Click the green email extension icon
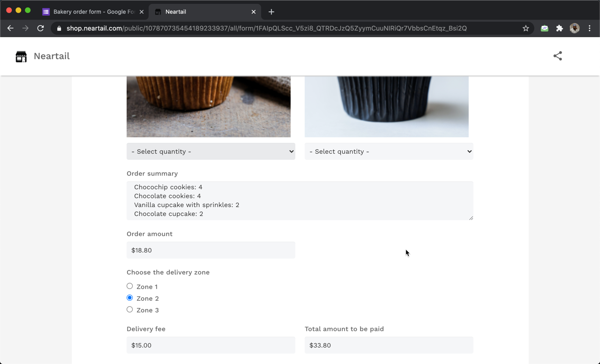The height and width of the screenshot is (364, 600). (544, 28)
